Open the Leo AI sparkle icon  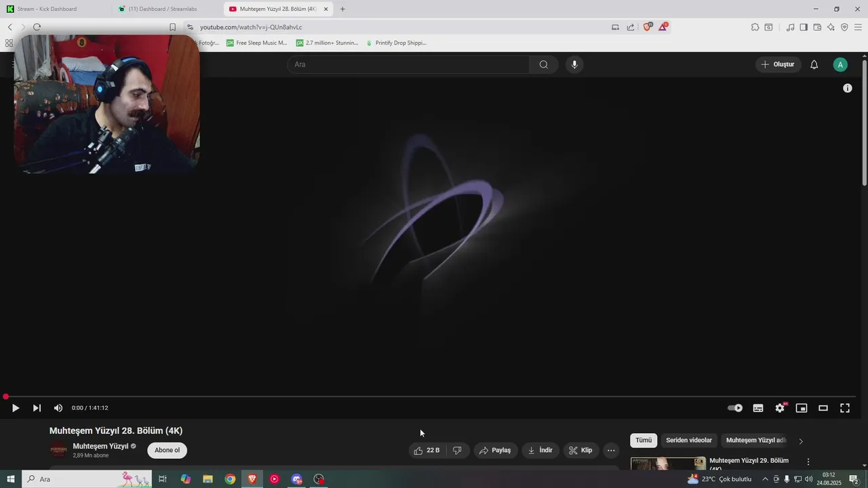831,27
